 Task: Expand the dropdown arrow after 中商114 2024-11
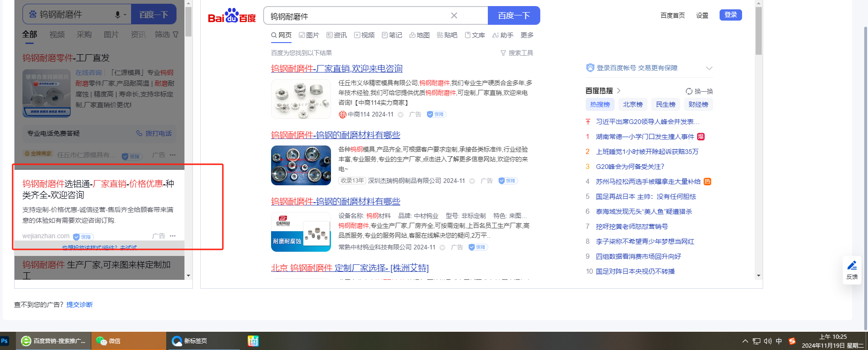(400, 115)
